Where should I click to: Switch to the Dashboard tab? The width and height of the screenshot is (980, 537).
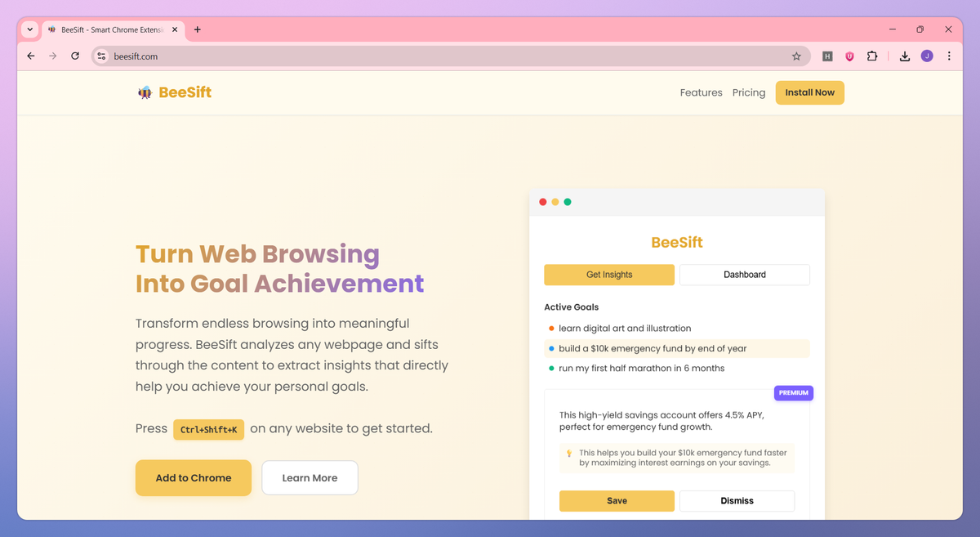(745, 275)
